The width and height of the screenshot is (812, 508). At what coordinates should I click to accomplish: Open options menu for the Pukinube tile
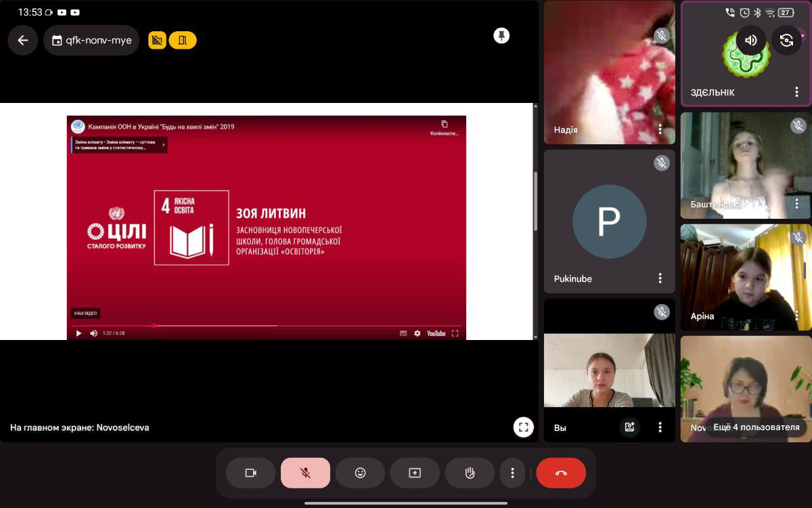(660, 278)
